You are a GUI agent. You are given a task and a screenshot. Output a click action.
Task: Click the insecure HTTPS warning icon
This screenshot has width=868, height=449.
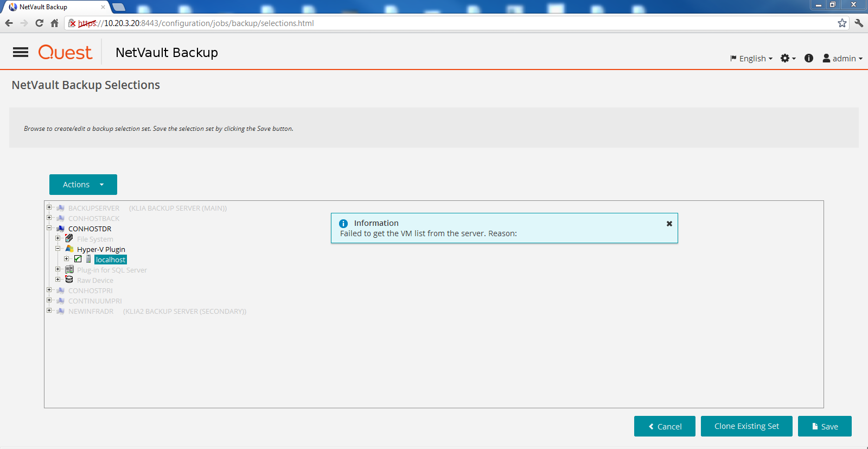point(72,23)
